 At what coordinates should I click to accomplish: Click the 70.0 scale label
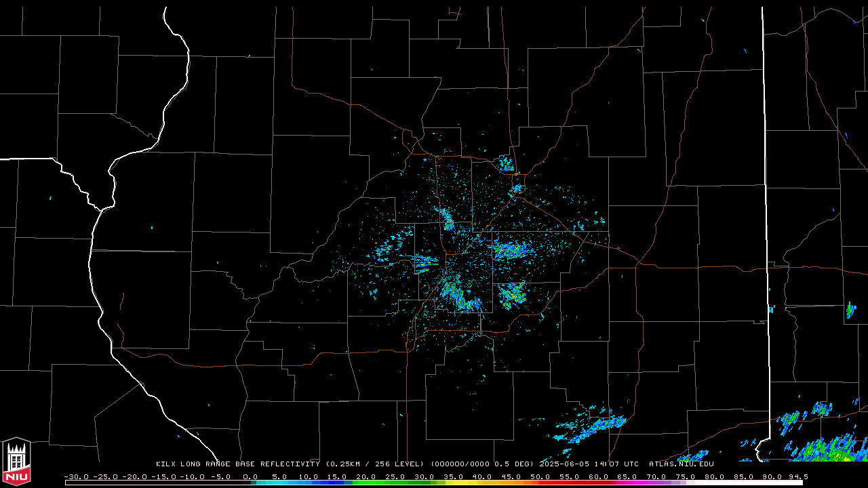[656, 477]
